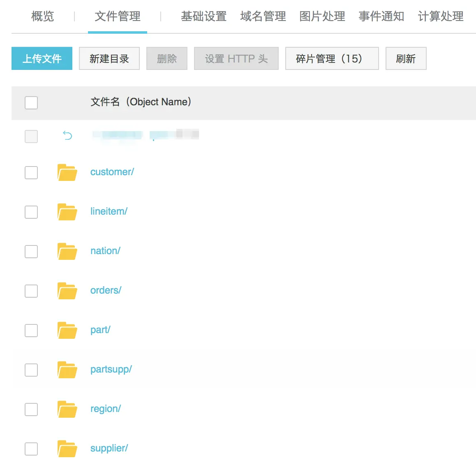Click the 文件名 (Object Name) column header
476x472 pixels.
pyautogui.click(x=141, y=102)
